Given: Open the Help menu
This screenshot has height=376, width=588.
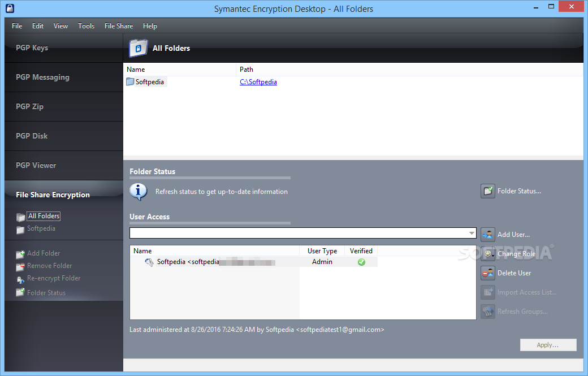Looking at the screenshot, I should (x=150, y=26).
